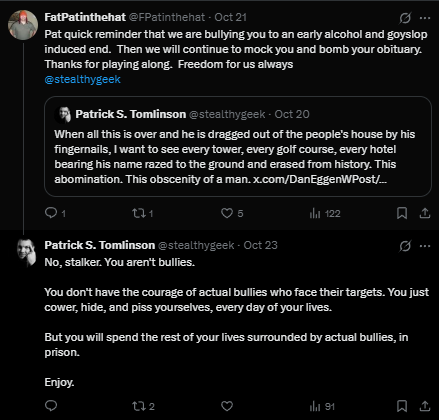Open Grok icon on FatPatinthehat's tweet
Screen dimensions: 439x420
click(405, 18)
